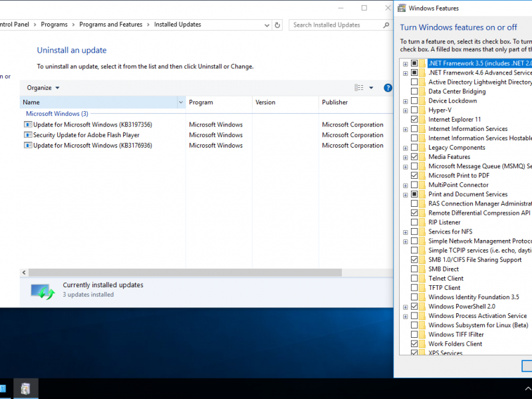Click the search magnifier in Installed Updates
Screen dimensions: 532x399
click(x=386, y=25)
